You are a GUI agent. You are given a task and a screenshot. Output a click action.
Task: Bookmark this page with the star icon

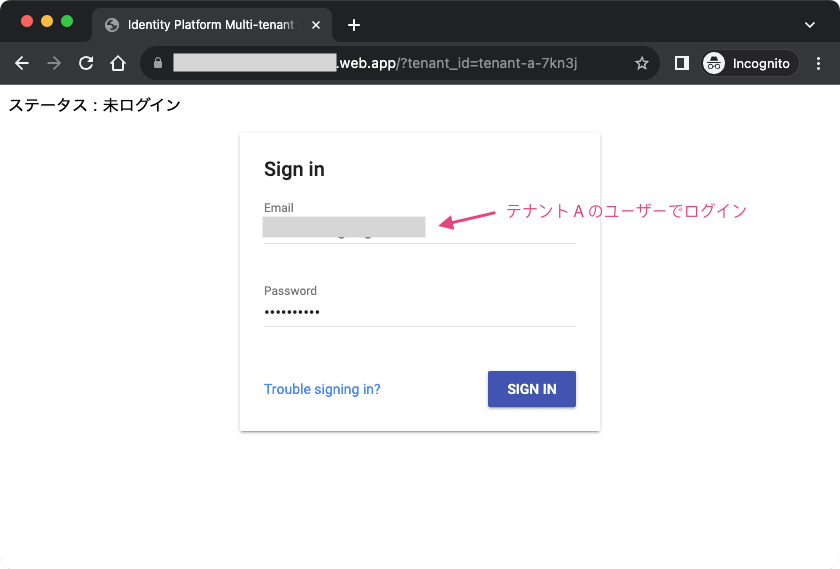click(641, 64)
